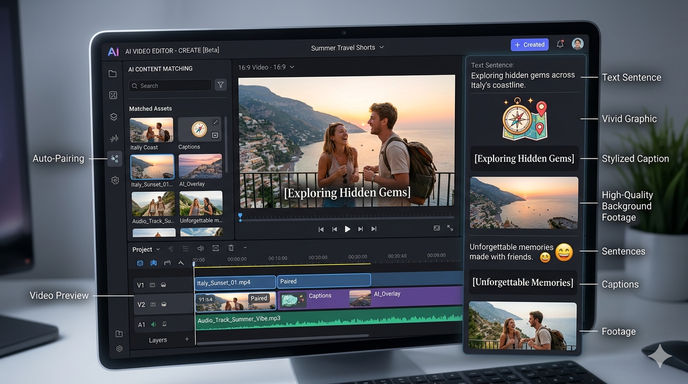Screen dimensions: 688x384
Task: Select the Unforgettable m... asset thumbnail
Action: (201, 203)
